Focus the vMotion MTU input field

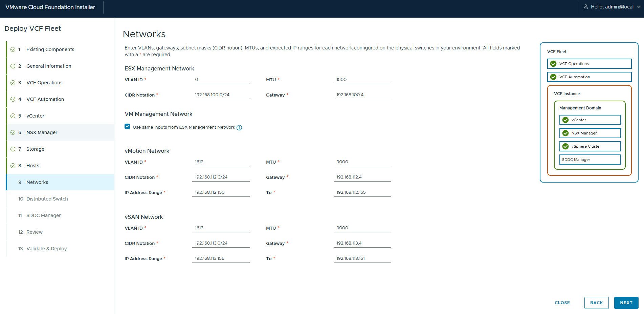tap(362, 162)
